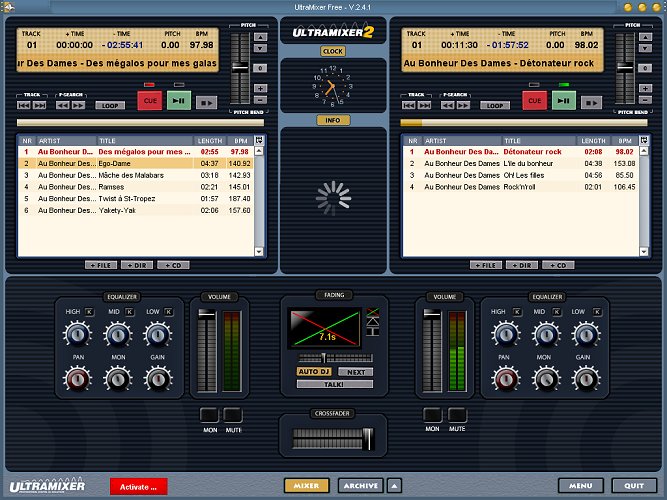Expand the arrow beside ARCHIVE

pyautogui.click(x=394, y=486)
